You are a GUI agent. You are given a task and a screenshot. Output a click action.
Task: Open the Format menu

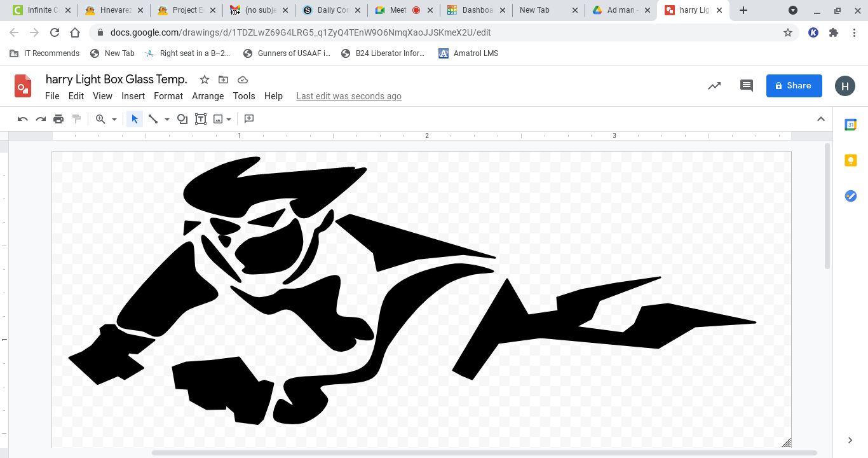[x=168, y=96]
